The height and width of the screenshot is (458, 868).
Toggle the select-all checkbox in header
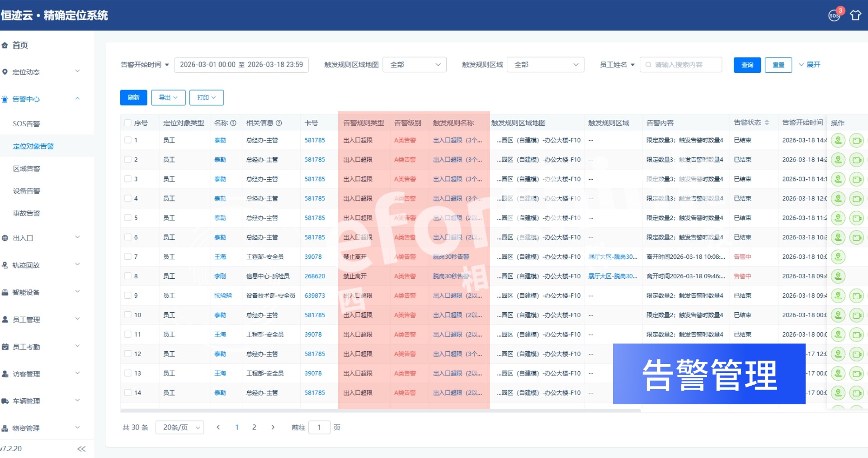[x=128, y=123]
